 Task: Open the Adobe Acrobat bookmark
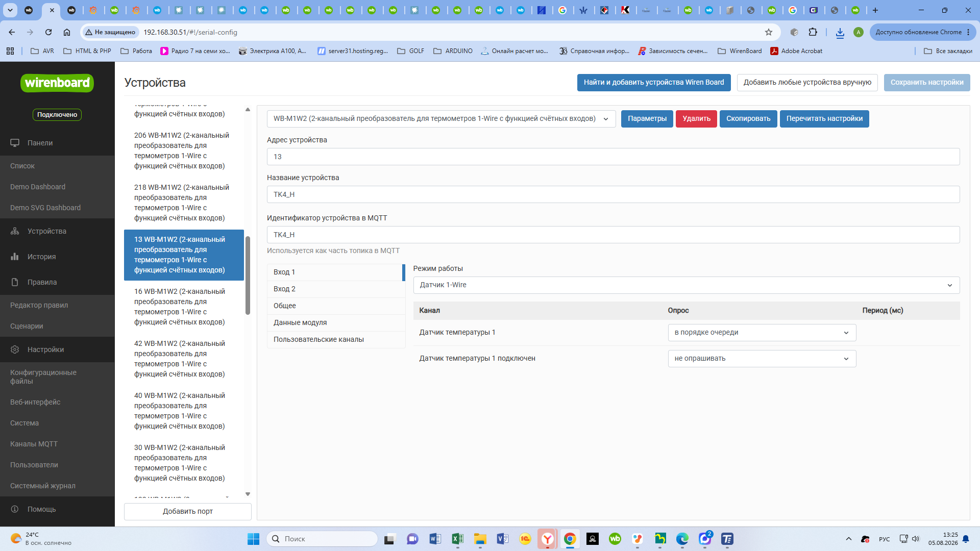[x=796, y=51]
